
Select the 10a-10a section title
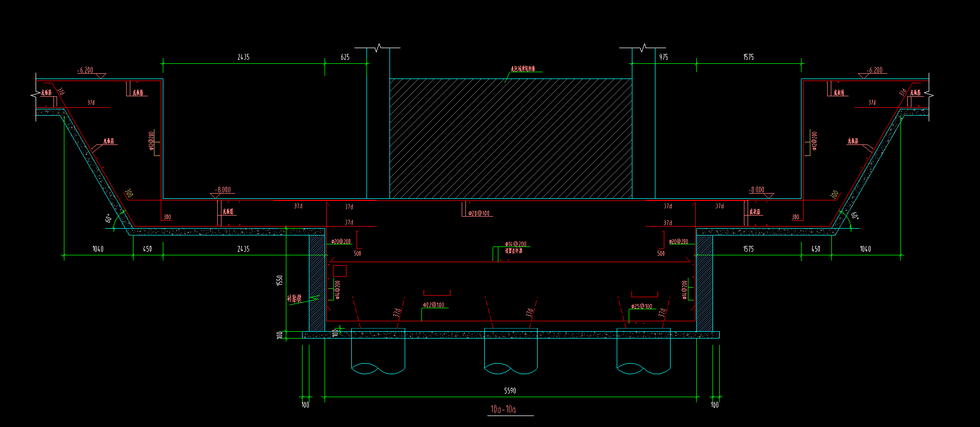pos(503,409)
